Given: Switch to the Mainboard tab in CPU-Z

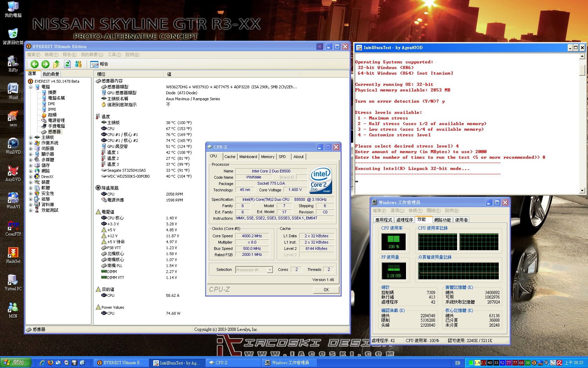Looking at the screenshot, I should click(x=248, y=157).
